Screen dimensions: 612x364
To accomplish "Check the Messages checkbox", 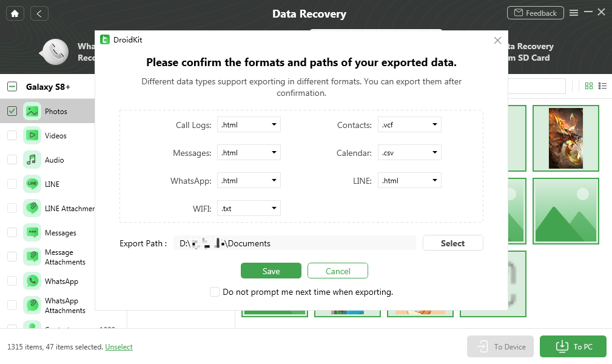I will click(x=12, y=232).
